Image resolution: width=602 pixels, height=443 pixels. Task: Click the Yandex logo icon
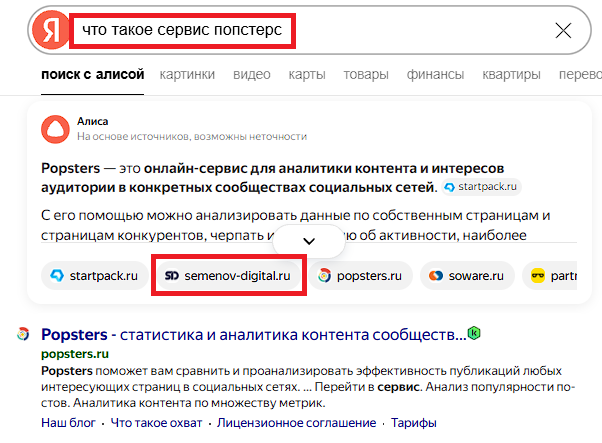[51, 30]
